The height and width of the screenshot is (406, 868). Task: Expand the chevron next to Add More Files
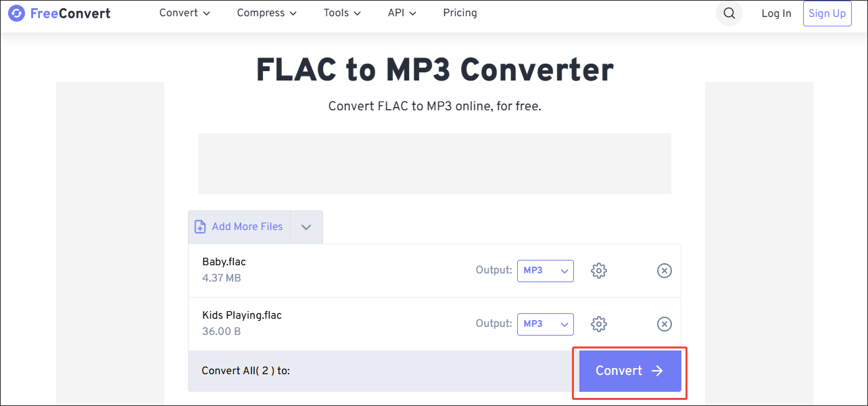[x=306, y=227]
